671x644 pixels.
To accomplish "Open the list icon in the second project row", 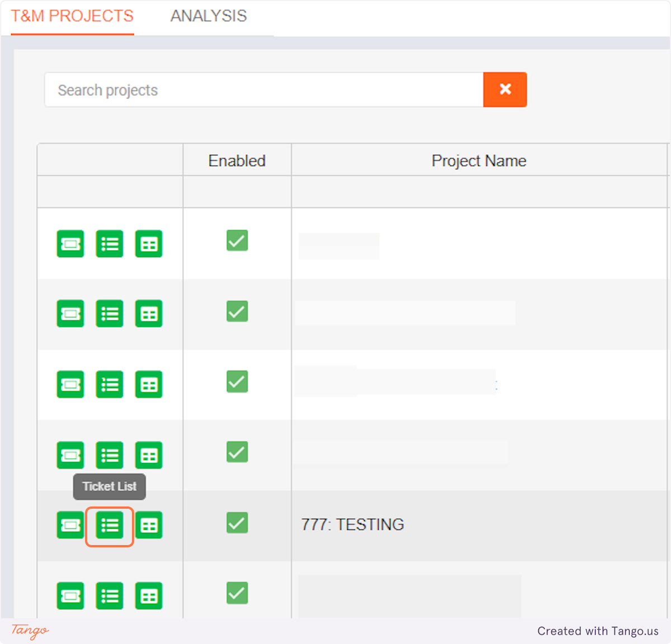I will coord(110,314).
